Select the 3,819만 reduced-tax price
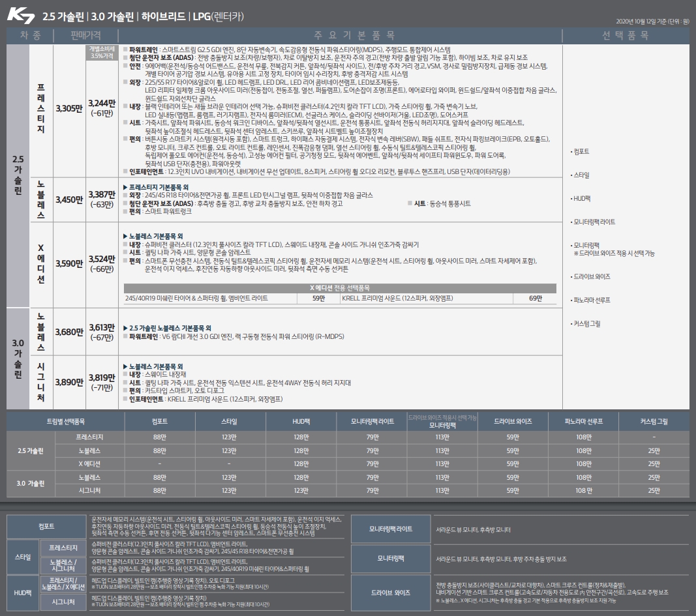696x616 pixels. [102, 377]
